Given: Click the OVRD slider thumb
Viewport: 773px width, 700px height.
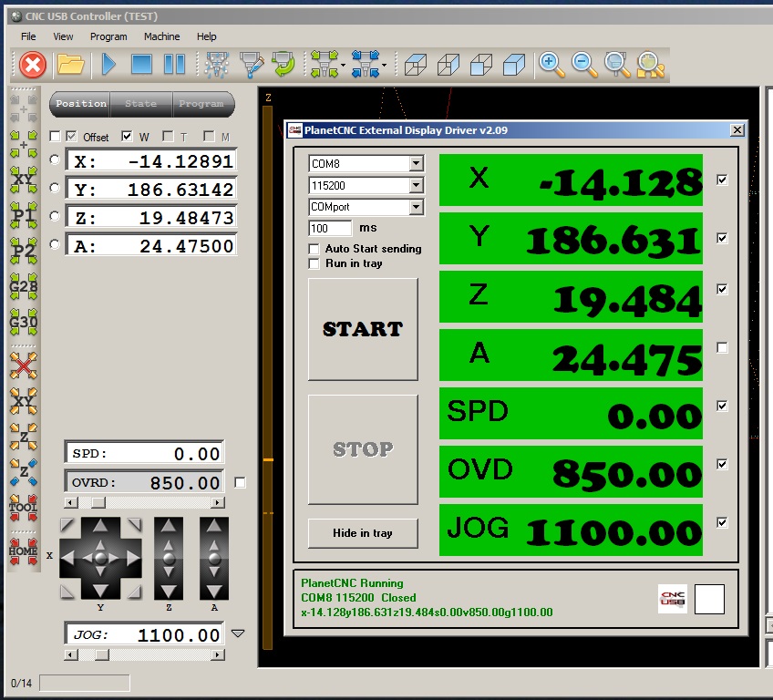Looking at the screenshot, I should [98, 503].
